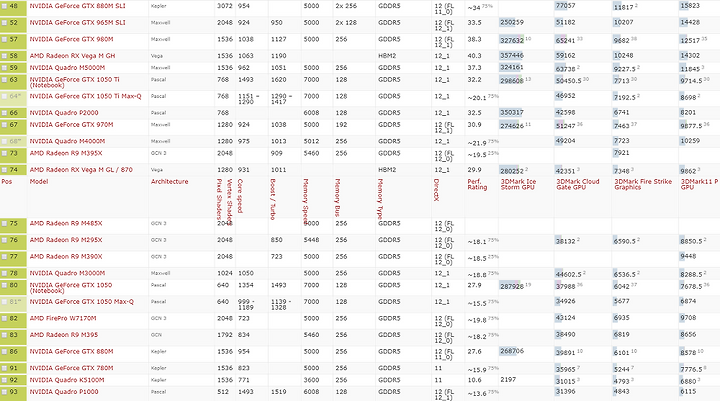
Task: Select the checkbox at position 76
Action: click(5, 240)
